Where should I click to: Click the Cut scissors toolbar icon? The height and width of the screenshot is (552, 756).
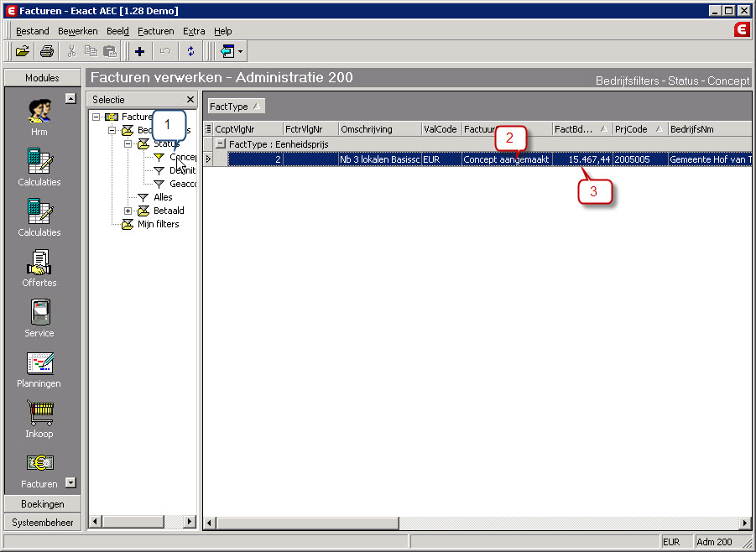(72, 51)
